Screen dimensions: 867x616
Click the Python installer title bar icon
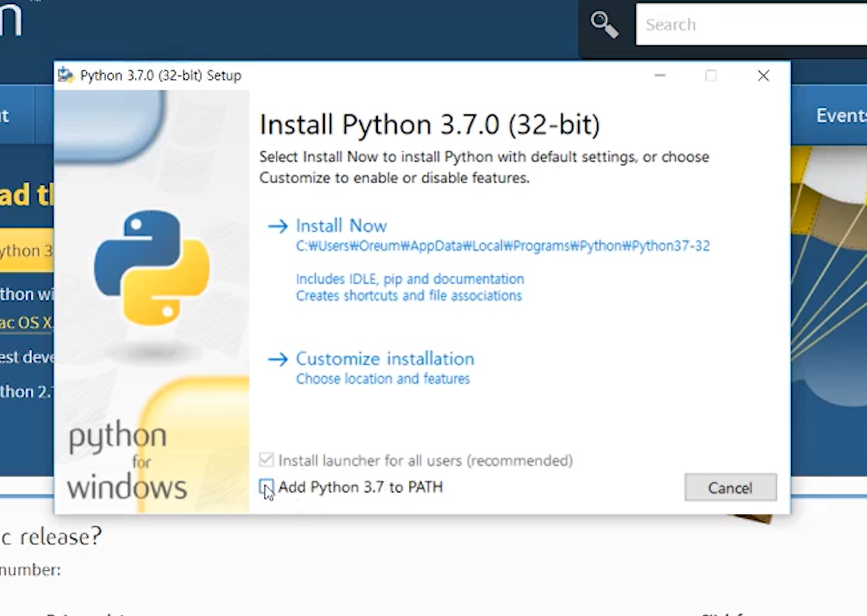pyautogui.click(x=65, y=75)
